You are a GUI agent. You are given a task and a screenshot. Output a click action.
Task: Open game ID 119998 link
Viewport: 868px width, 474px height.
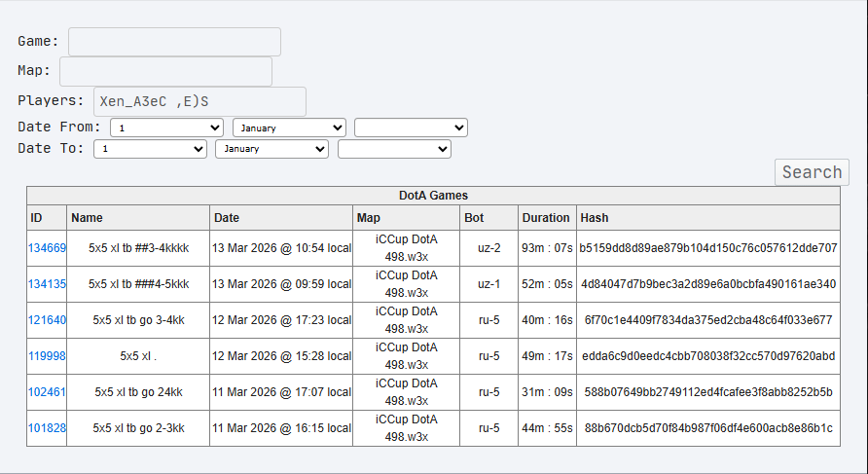pyautogui.click(x=47, y=356)
